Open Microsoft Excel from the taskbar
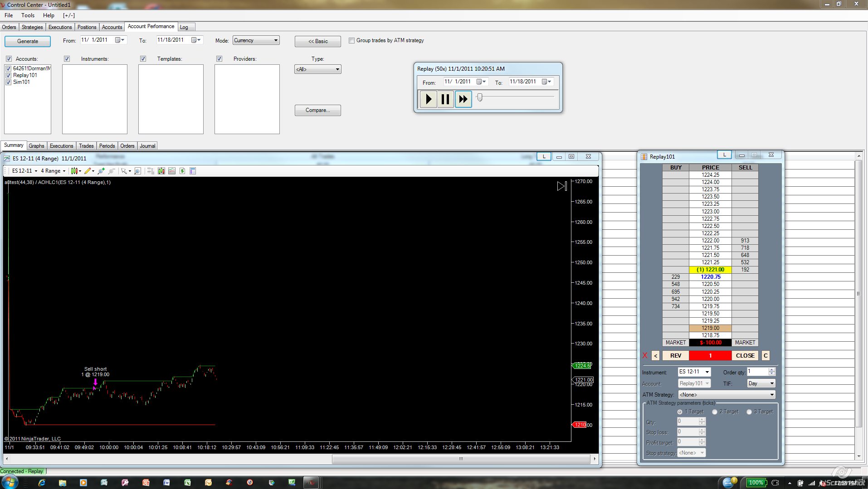868x489 pixels. [187, 482]
